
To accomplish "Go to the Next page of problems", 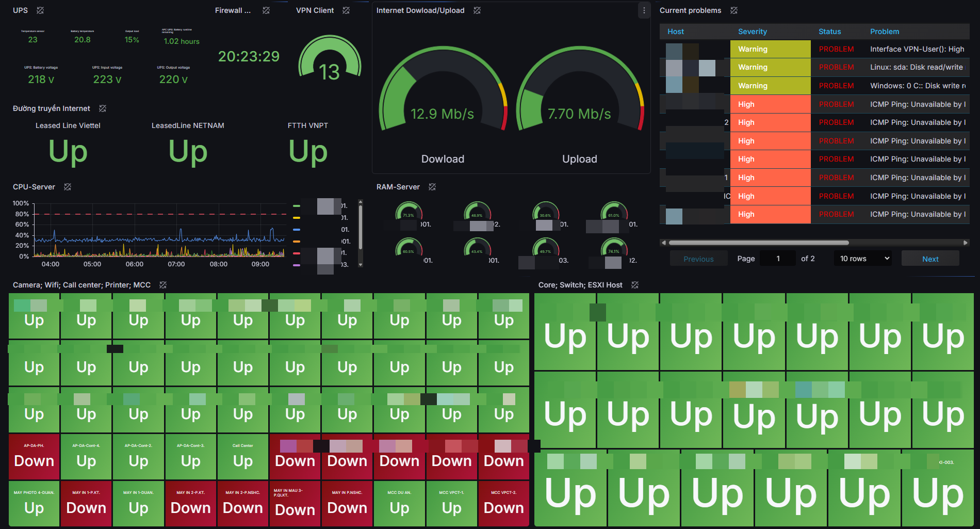I will click(x=930, y=259).
